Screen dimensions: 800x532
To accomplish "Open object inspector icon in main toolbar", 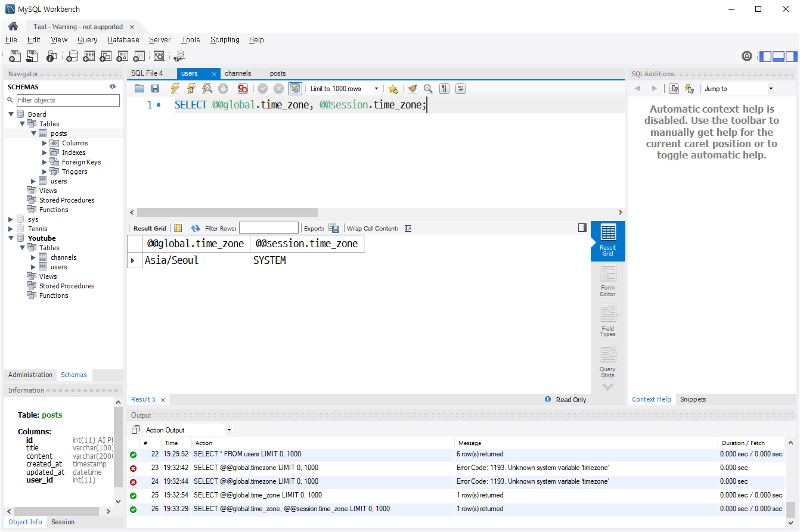I will (51, 56).
